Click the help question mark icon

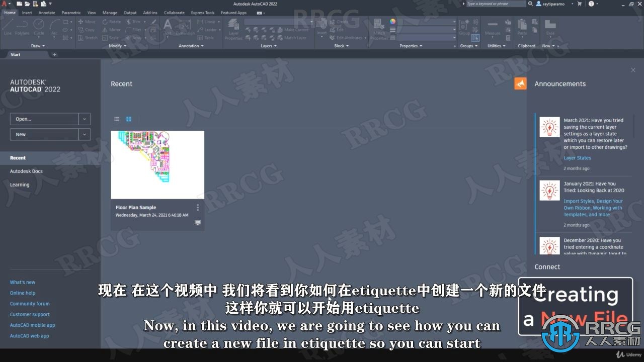(591, 4)
